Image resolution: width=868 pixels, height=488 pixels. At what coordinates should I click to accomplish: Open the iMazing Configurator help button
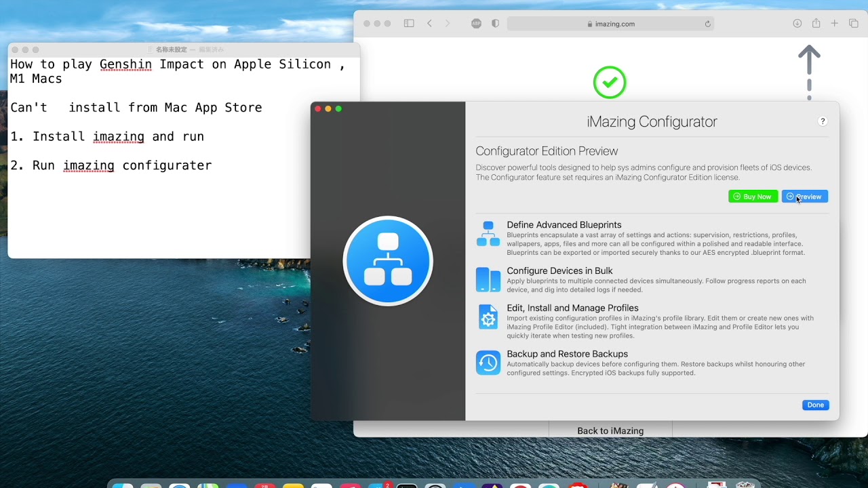pos(823,121)
